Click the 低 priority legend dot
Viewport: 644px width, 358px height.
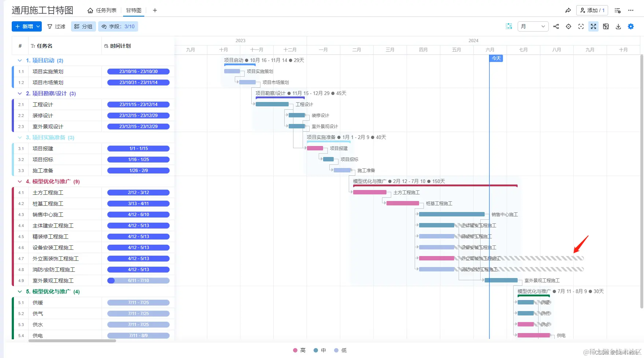click(336, 350)
